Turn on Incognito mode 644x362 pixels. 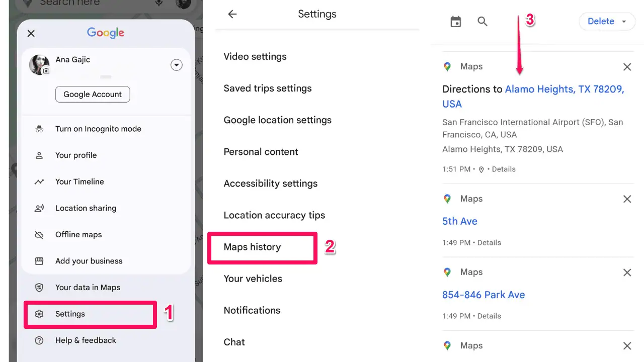coord(98,129)
